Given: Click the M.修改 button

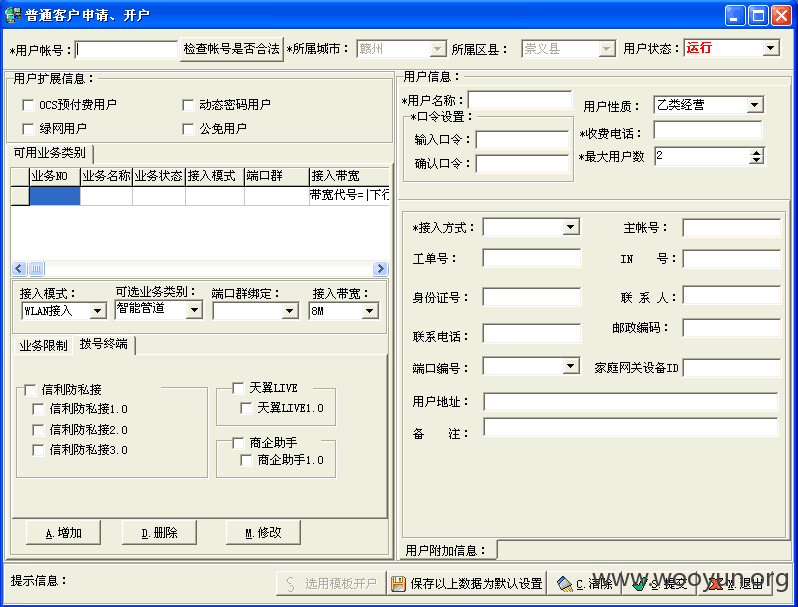Looking at the screenshot, I should point(263,533).
